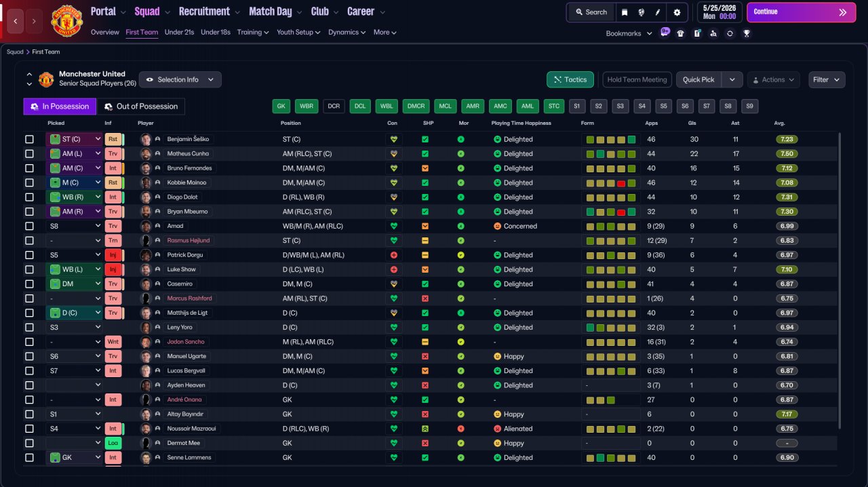
Task: Click Patrick Dorgu's red injury condition icon
Action: click(x=393, y=255)
